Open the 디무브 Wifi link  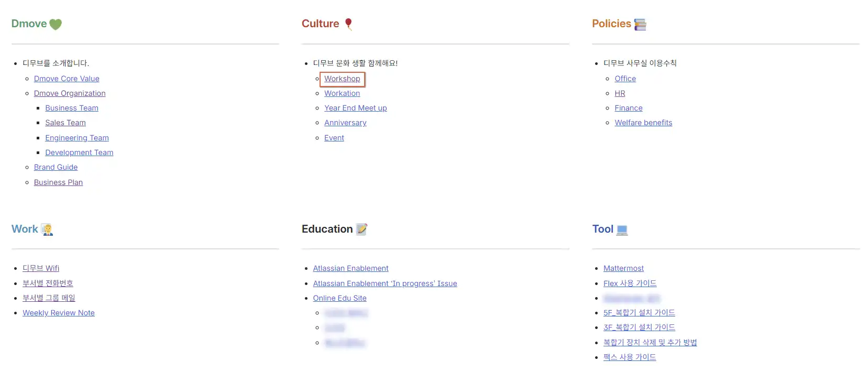pos(41,268)
